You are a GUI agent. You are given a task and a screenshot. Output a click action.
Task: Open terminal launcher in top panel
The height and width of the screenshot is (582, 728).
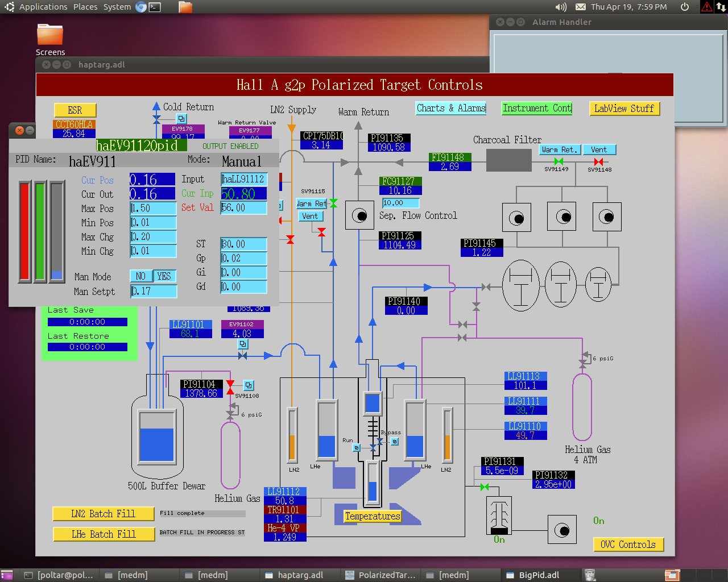[155, 7]
